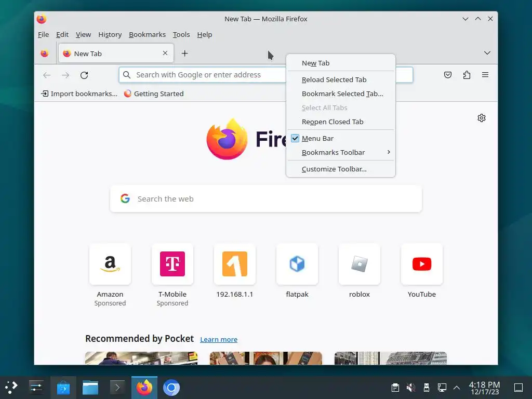This screenshot has width=532, height=399.
Task: Expand hidden system tray icons arrow
Action: [x=457, y=388]
